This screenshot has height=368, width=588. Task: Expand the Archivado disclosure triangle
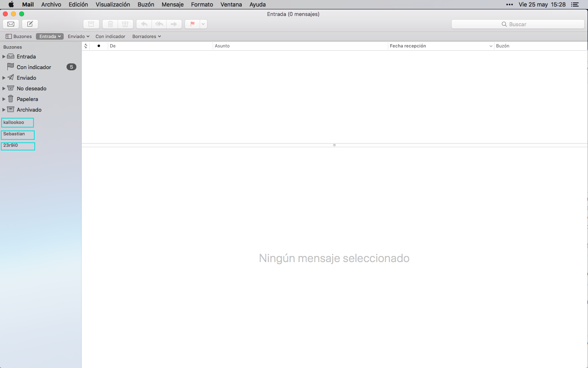(x=4, y=110)
